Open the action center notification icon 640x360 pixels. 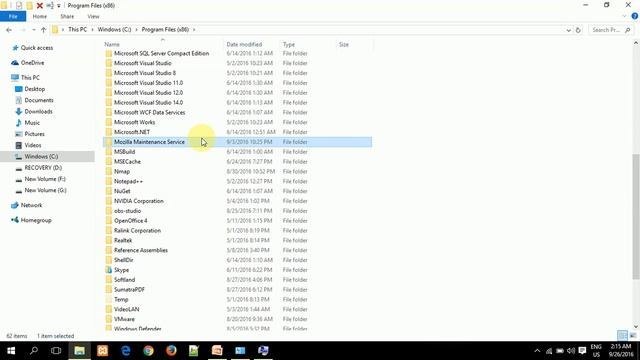click(582, 351)
